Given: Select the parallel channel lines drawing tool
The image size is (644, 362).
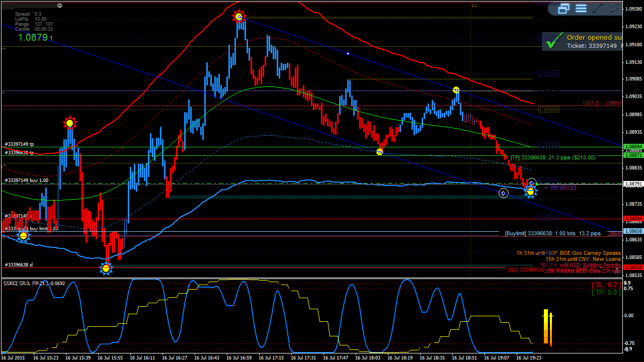Looking at the screenshot, I should (x=615, y=8).
